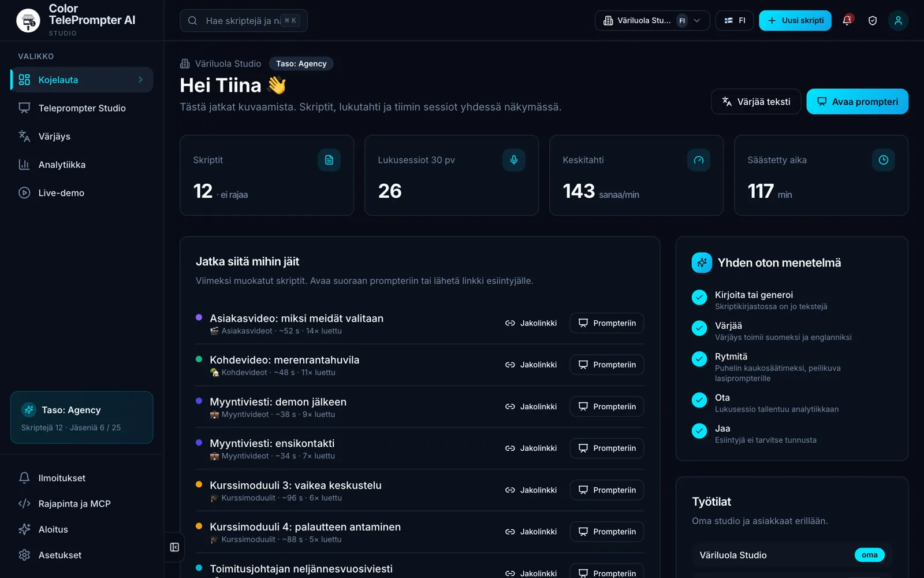
Task: Copy Jakolinkki for Kohdevideo: merenrantahuvila
Action: pos(531,365)
